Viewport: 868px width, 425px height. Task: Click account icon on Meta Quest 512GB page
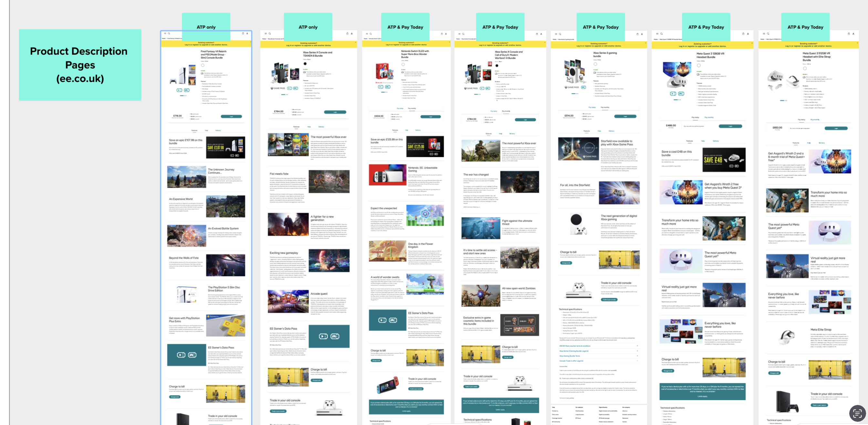[853, 34]
